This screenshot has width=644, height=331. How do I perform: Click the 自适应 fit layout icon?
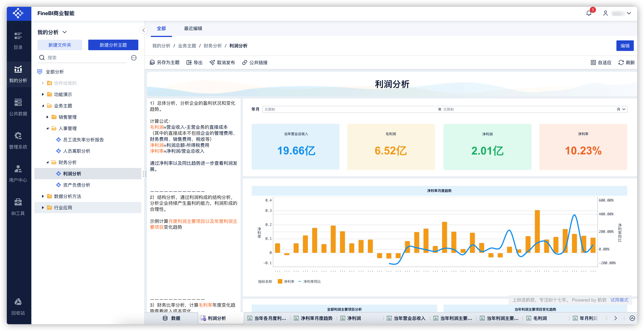(x=593, y=62)
